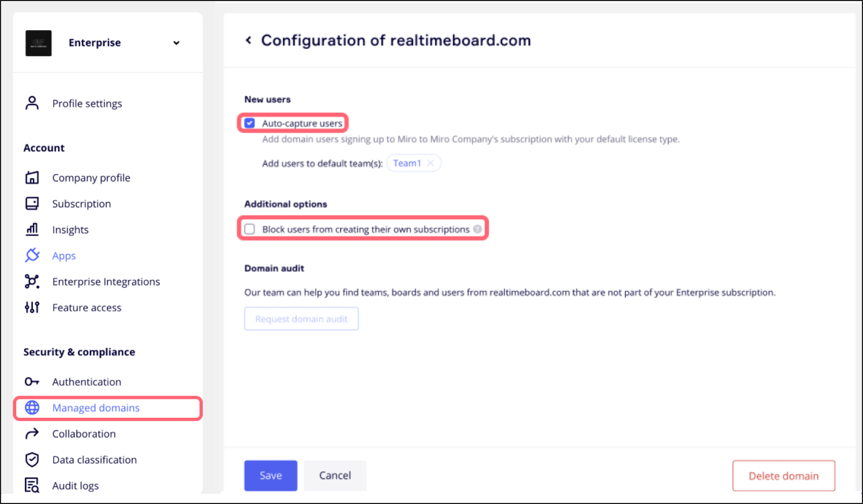Click the Audit logs document icon
This screenshot has width=863, height=504.
click(32, 485)
